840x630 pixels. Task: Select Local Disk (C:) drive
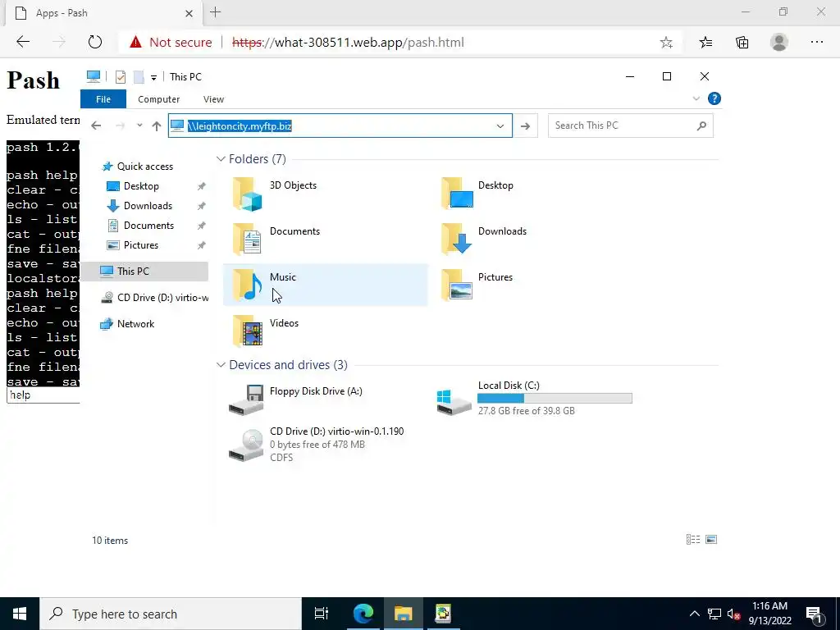[x=535, y=399]
